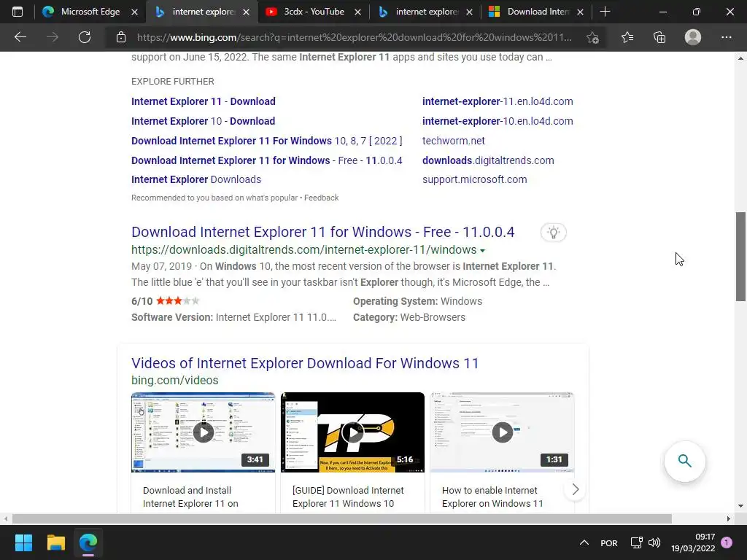
Task: Play the 5:16 GUIDE video thumbnail
Action: 352,432
